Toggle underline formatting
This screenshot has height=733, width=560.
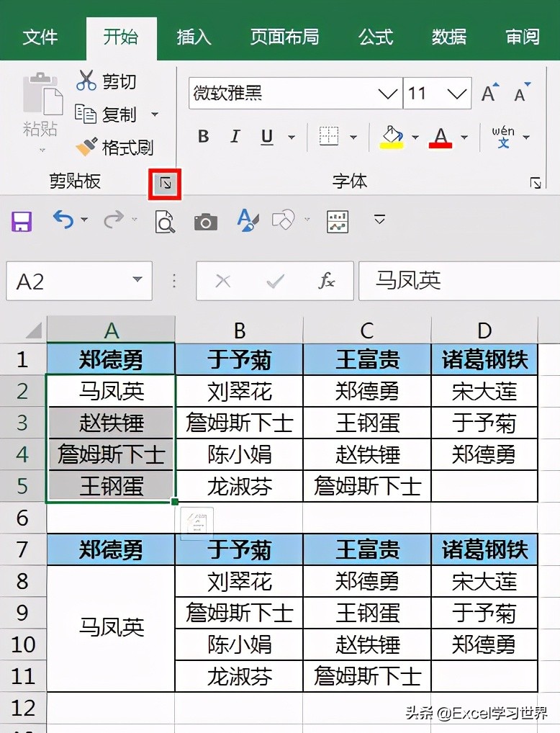pos(267,137)
